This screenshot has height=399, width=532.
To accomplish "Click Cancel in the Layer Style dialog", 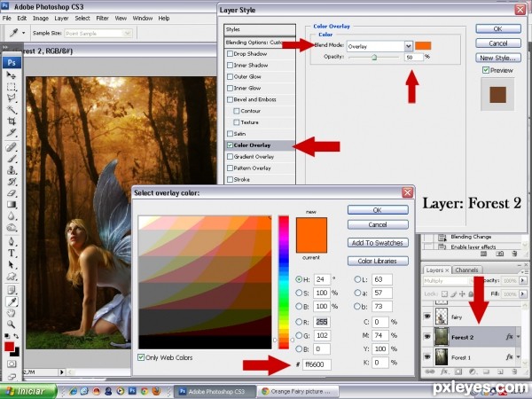I will pyautogui.click(x=498, y=43).
